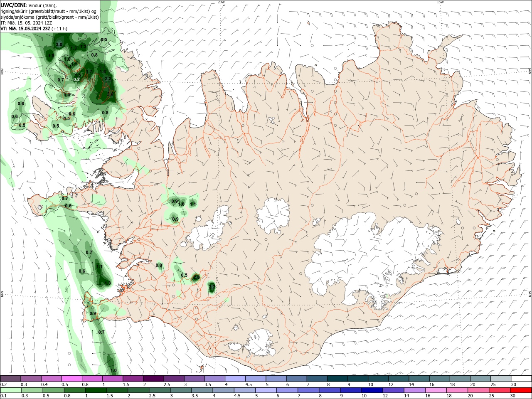Image resolution: width=532 pixels, height=399 pixels.
Task: Click the 1.7 precipitation value
Action: 89,71
